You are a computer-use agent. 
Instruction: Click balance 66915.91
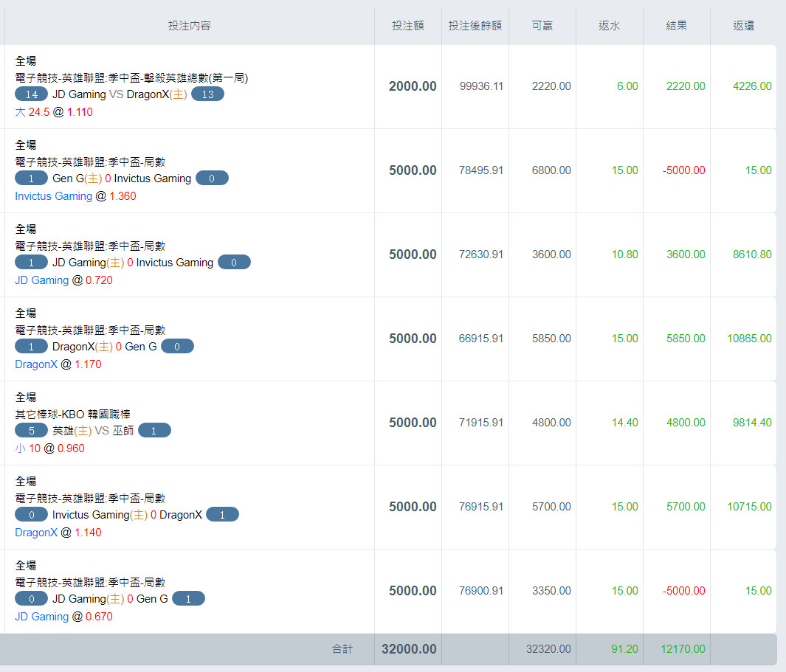pyautogui.click(x=481, y=339)
